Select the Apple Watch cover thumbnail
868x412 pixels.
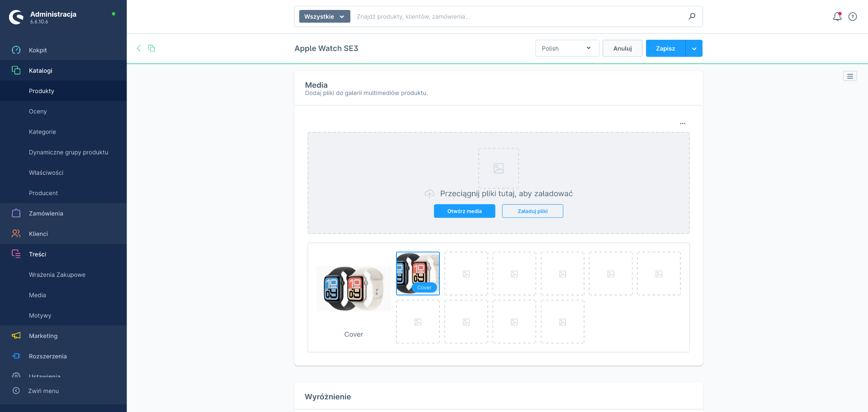coord(418,272)
